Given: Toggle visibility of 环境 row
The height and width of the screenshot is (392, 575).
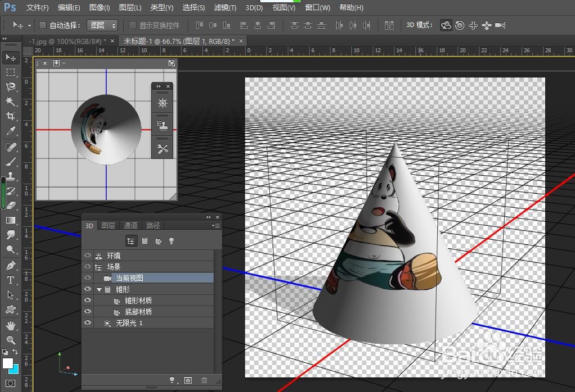Looking at the screenshot, I should 88,256.
